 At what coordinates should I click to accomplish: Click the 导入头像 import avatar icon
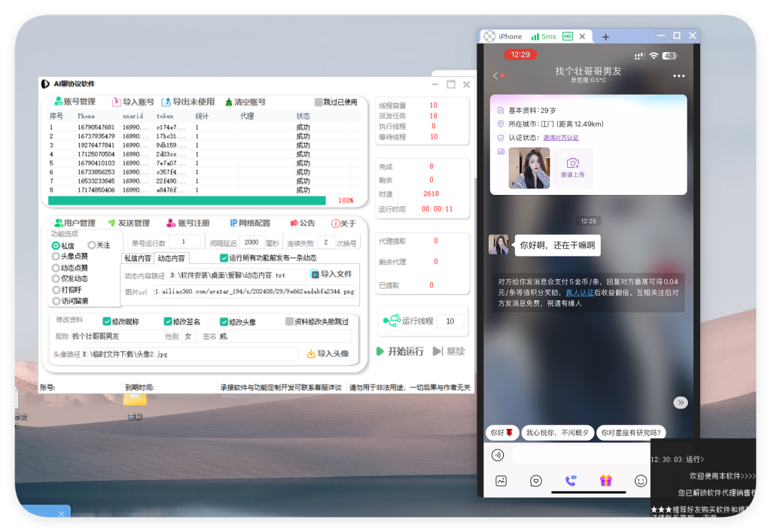(x=311, y=354)
